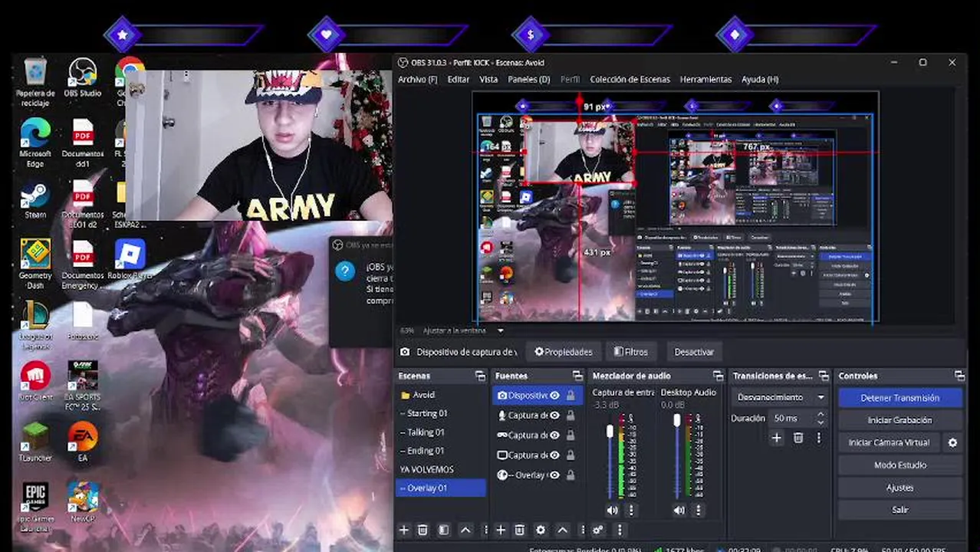980x552 pixels.
Task: Unlock microphone Captura source lock icon
Action: pos(571,416)
